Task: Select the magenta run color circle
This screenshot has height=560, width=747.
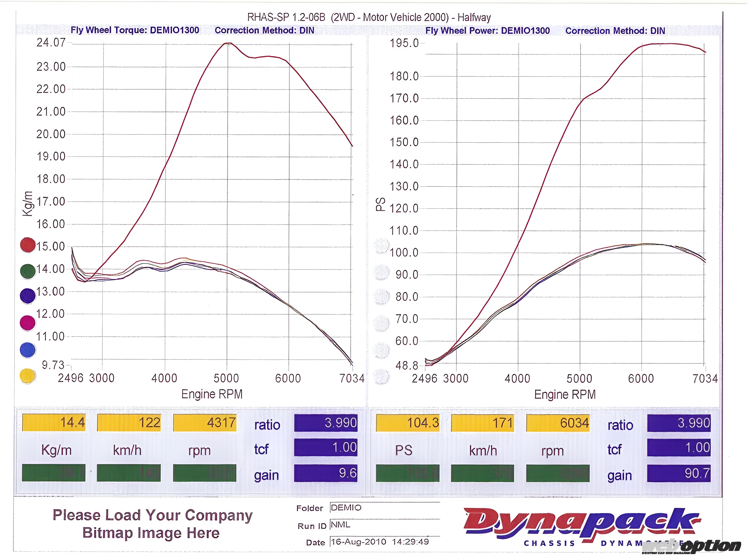Action: point(28,323)
